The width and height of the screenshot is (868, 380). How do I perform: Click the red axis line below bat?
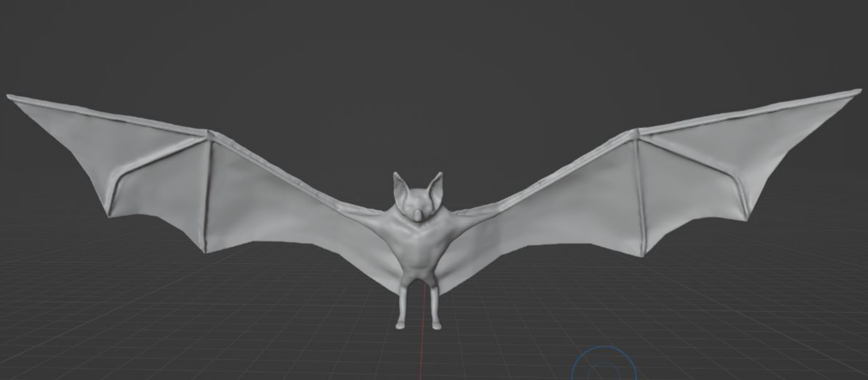click(422, 352)
